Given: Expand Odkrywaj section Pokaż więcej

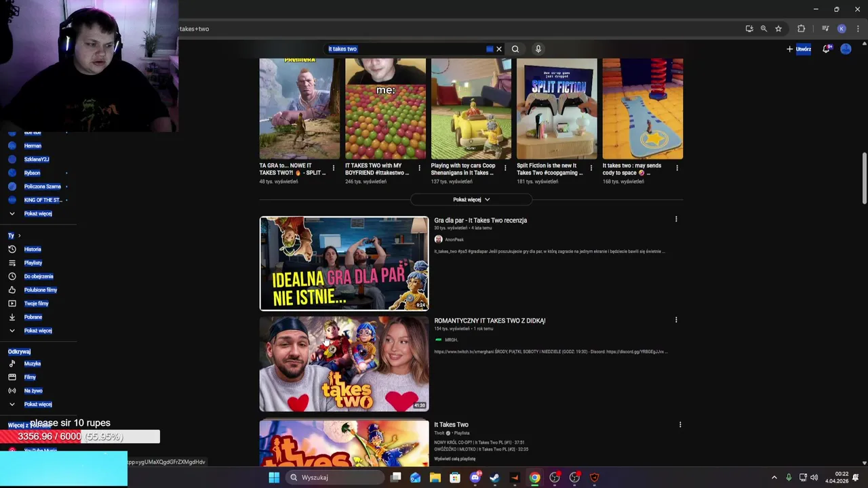Looking at the screenshot, I should tap(38, 405).
